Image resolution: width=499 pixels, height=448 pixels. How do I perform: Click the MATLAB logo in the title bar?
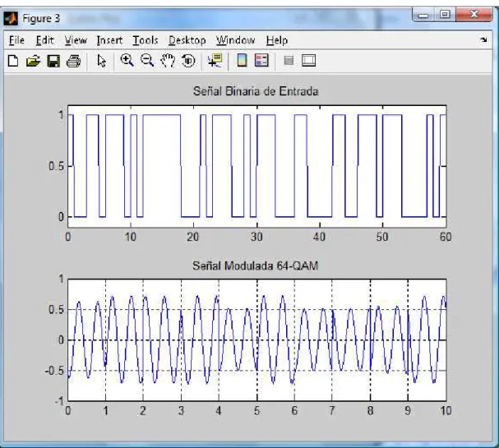11,18
